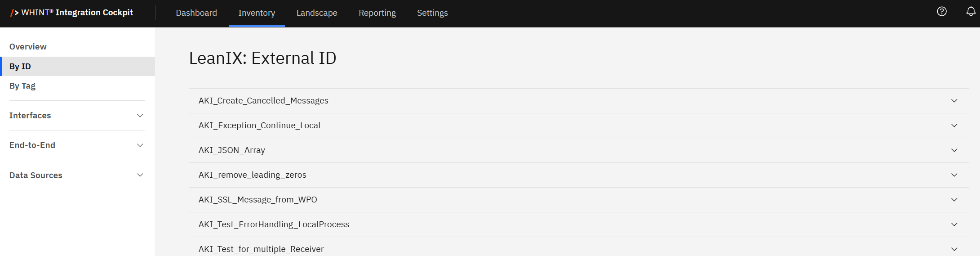This screenshot has width=980, height=256.
Task: Expand the AKI_Test_ErrorHandling_LocalProcess row chevron
Action: tap(954, 225)
